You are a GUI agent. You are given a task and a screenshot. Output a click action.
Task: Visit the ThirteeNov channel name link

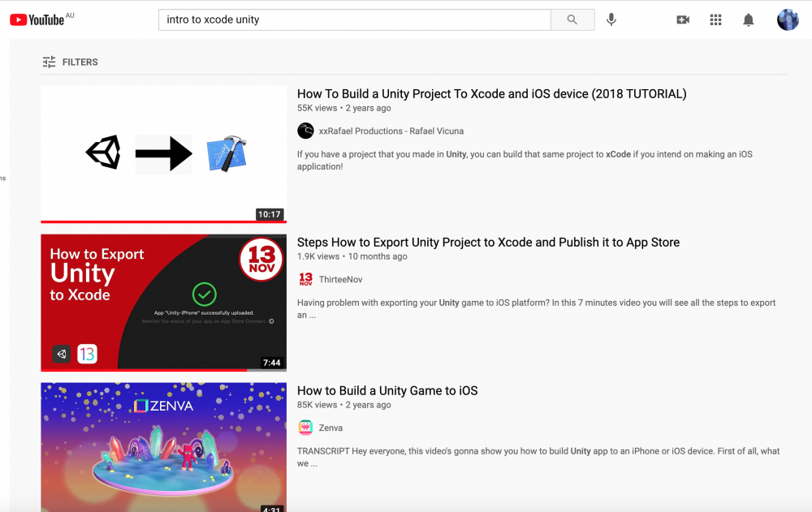[341, 280]
